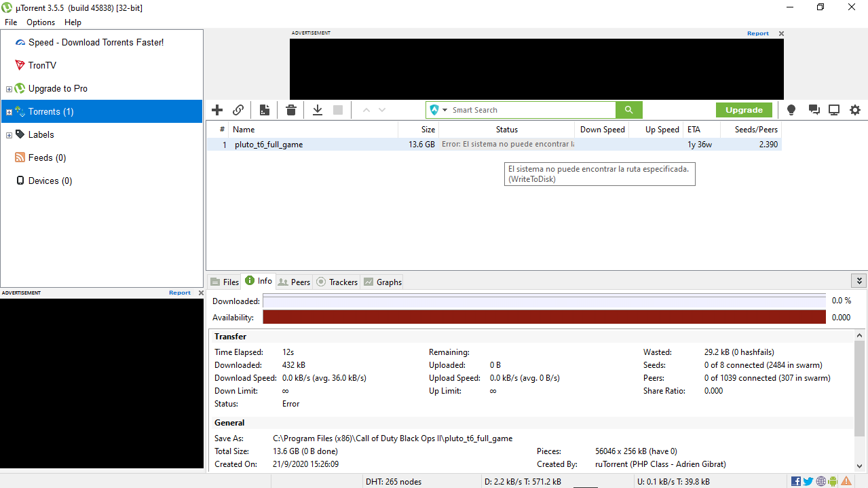Click the 'U: 0.1 kB/s' status bar entry
The image size is (868, 488).
click(x=674, y=482)
